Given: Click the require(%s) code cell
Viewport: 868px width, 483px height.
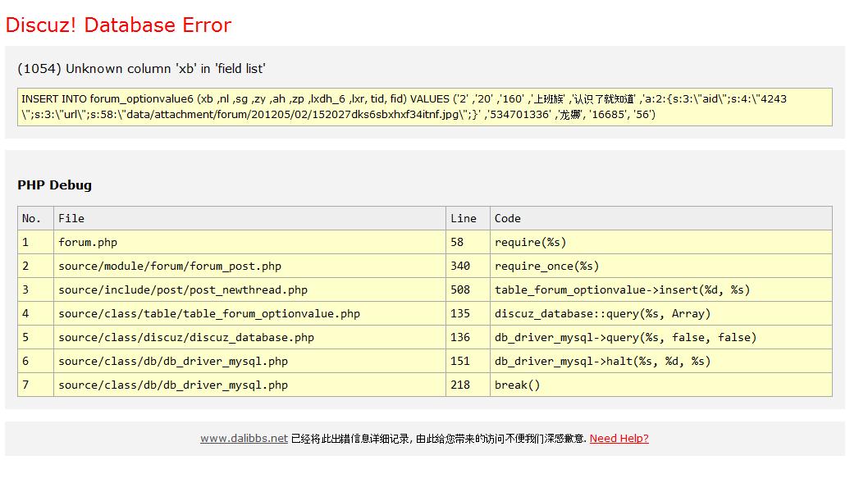Looking at the screenshot, I should [x=661, y=243].
